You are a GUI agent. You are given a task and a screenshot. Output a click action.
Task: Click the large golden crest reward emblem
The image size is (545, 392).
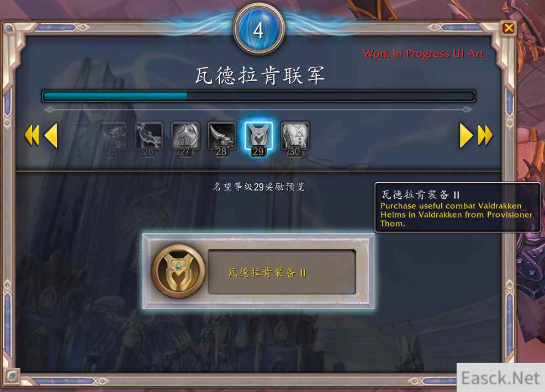click(x=178, y=271)
